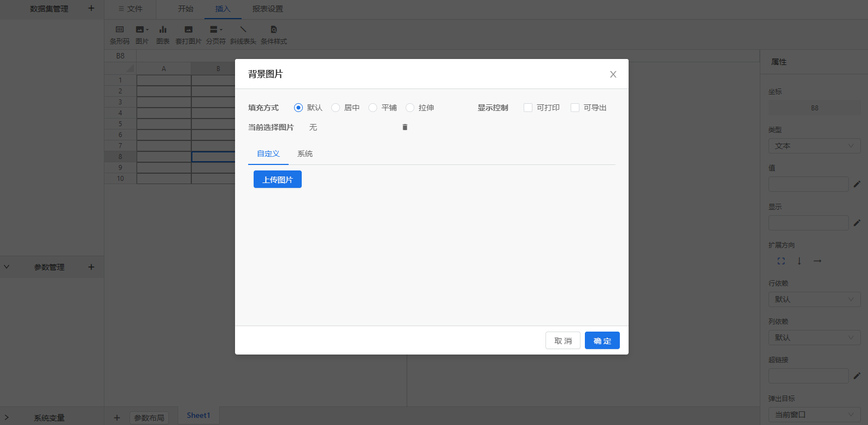
Task: Switch to the 开始 ribbon tab
Action: tap(185, 9)
